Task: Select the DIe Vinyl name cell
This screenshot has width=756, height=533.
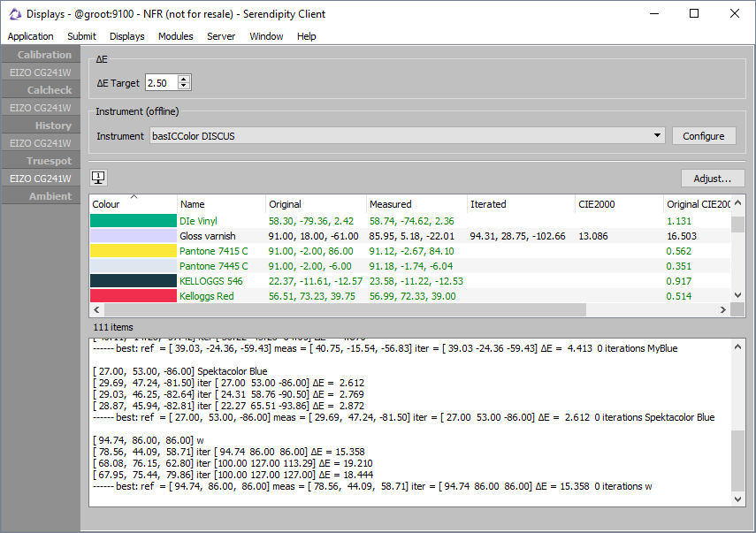Action: point(198,221)
